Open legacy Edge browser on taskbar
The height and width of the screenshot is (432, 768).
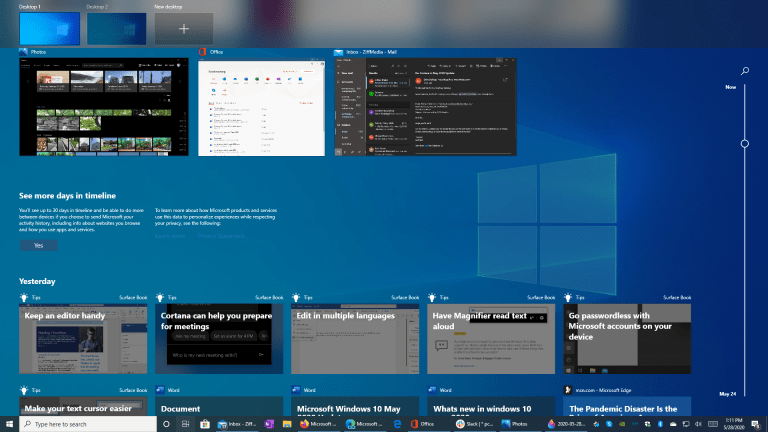pyautogui.click(x=397, y=424)
